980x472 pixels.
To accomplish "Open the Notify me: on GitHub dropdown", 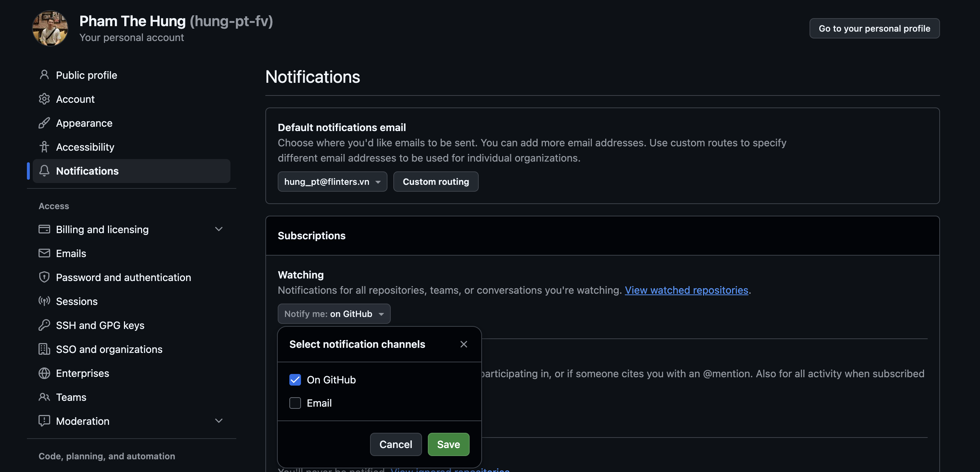I will coord(334,314).
